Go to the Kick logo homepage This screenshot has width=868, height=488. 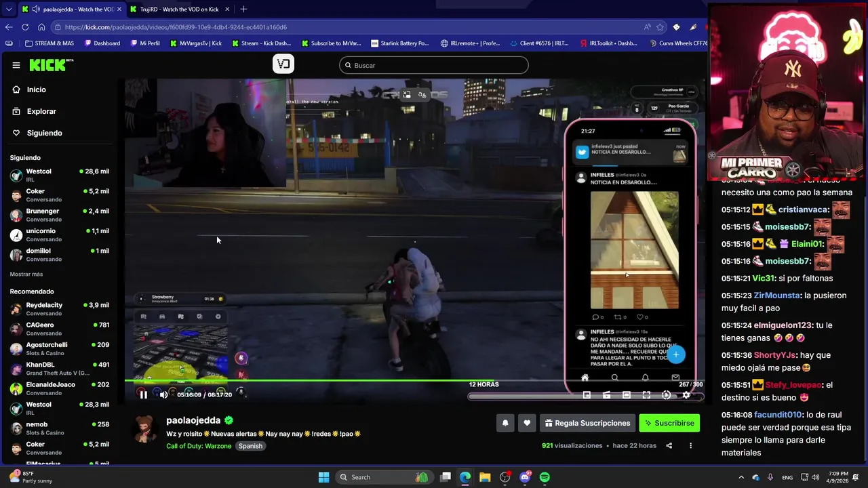51,65
